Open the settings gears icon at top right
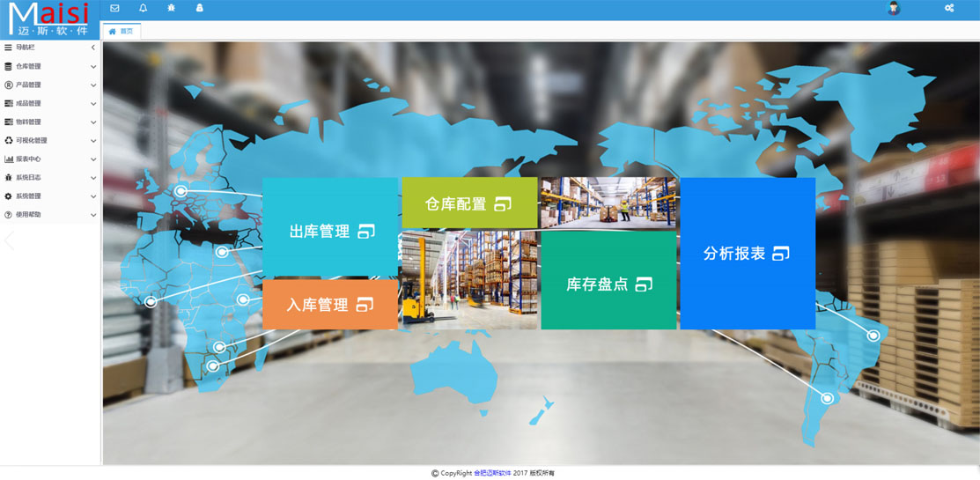Viewport: 980px width, 480px height. tap(949, 8)
